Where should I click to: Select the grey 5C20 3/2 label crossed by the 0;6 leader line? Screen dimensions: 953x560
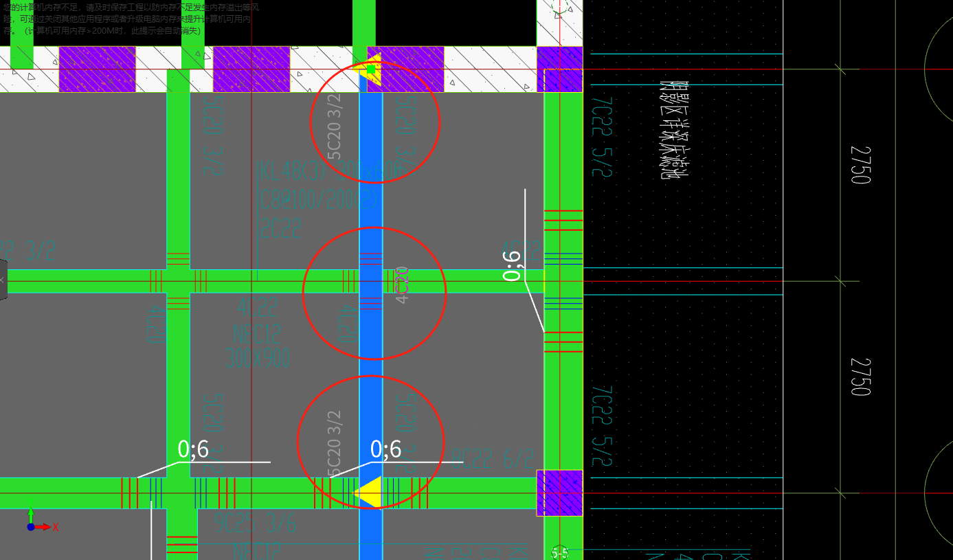coord(335,443)
